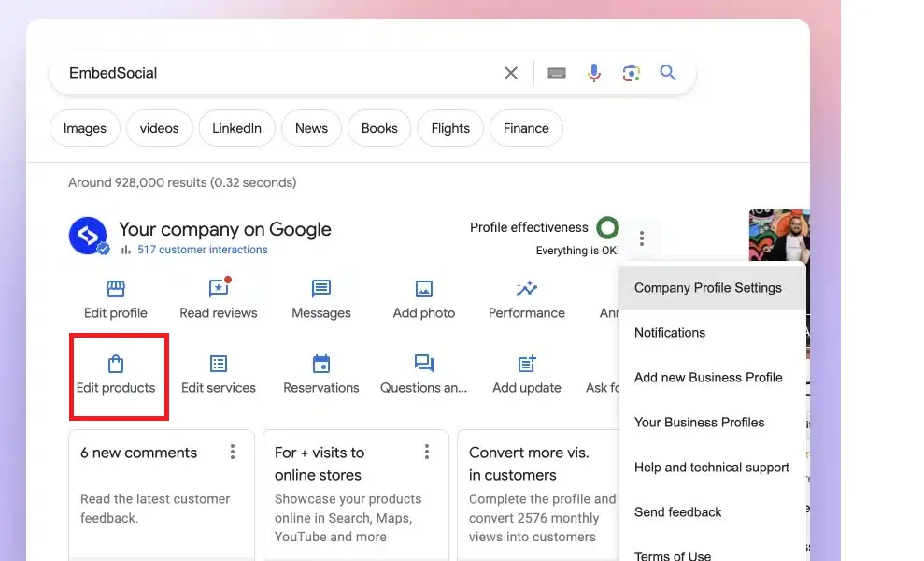Screen dimensions: 924x561
Task: Open the Convert more visitors card
Action: [x=538, y=495]
